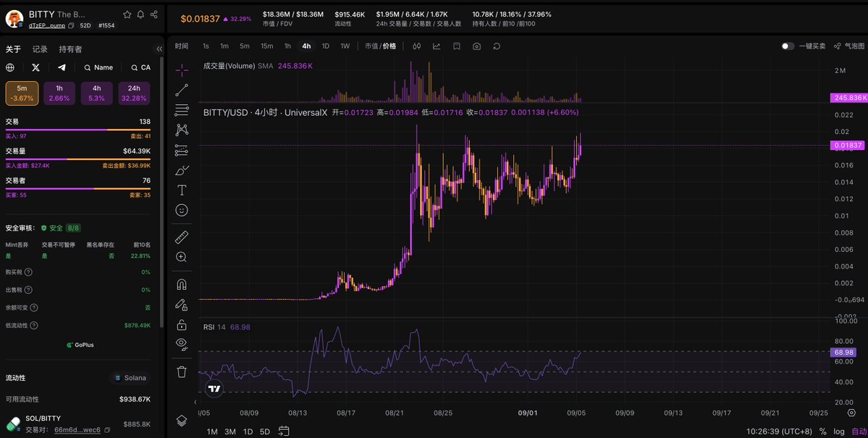Select the pattern drawing tool
This screenshot has width=868, height=438.
coord(182,130)
